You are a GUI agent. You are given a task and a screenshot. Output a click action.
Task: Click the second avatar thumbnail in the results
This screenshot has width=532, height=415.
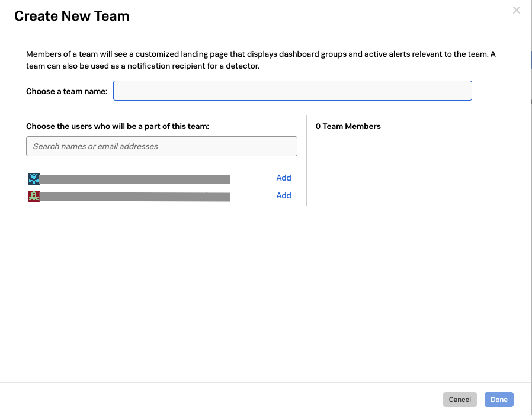tap(34, 195)
